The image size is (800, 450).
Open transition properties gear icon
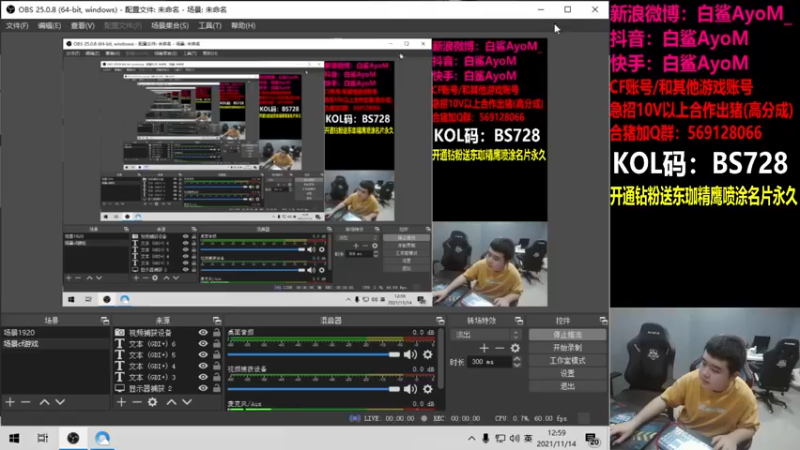point(515,348)
